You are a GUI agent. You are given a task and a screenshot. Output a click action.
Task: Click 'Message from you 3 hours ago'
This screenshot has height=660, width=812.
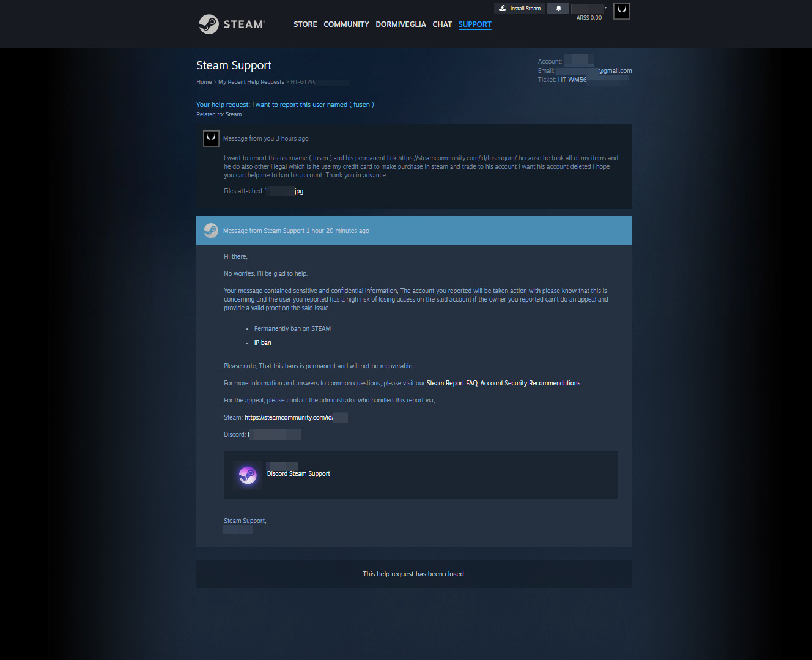(266, 139)
